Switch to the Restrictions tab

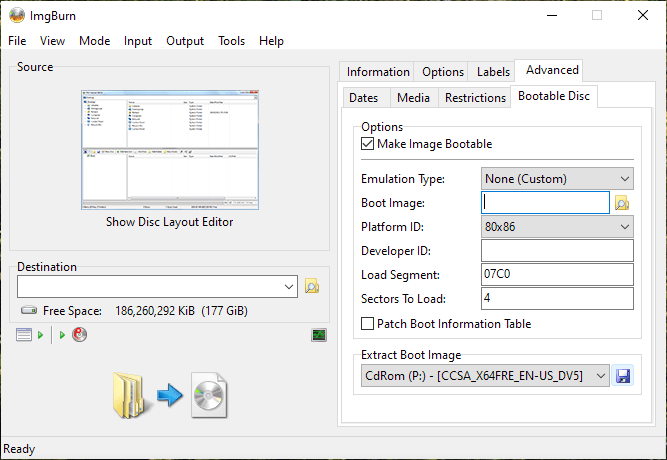pos(475,98)
